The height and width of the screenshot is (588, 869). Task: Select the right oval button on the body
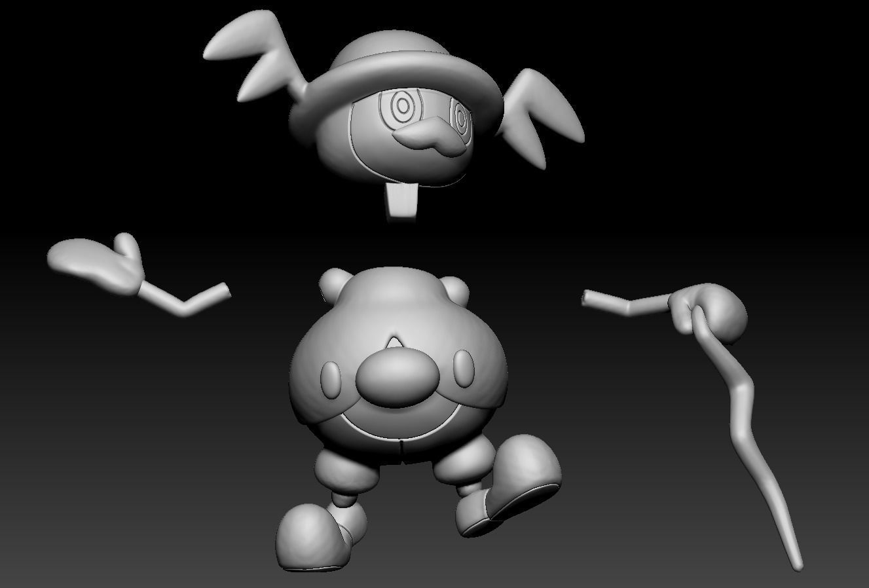click(x=464, y=370)
